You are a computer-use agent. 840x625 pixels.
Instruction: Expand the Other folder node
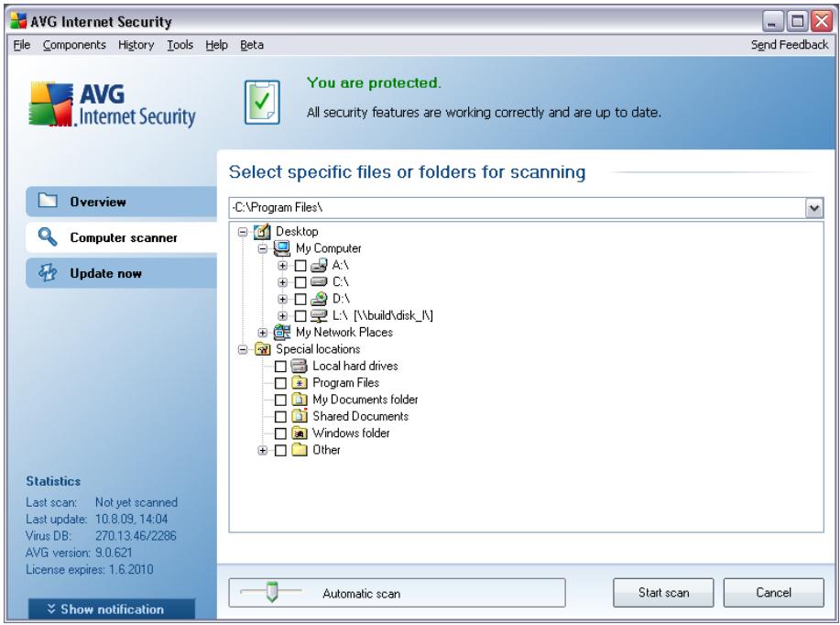[263, 450]
